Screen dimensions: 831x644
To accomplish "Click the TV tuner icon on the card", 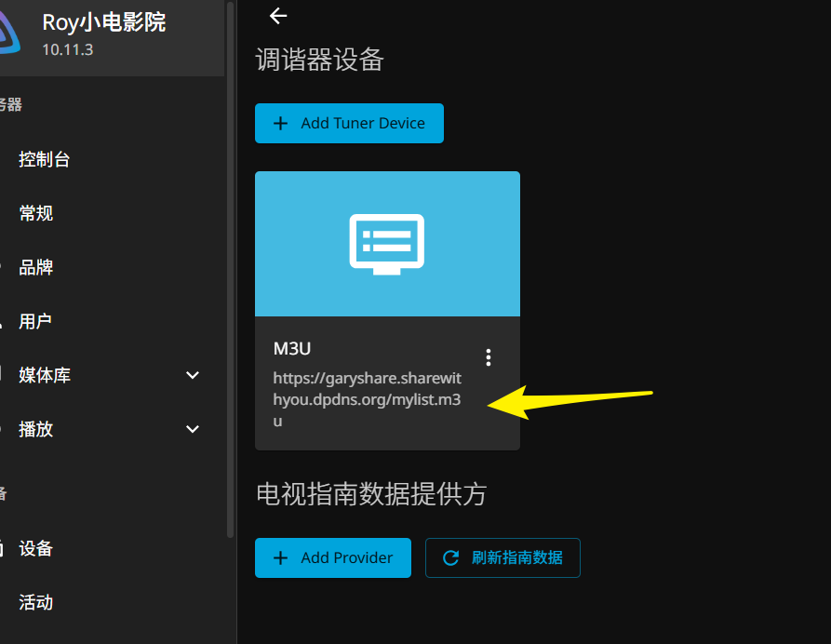I will pos(387,244).
